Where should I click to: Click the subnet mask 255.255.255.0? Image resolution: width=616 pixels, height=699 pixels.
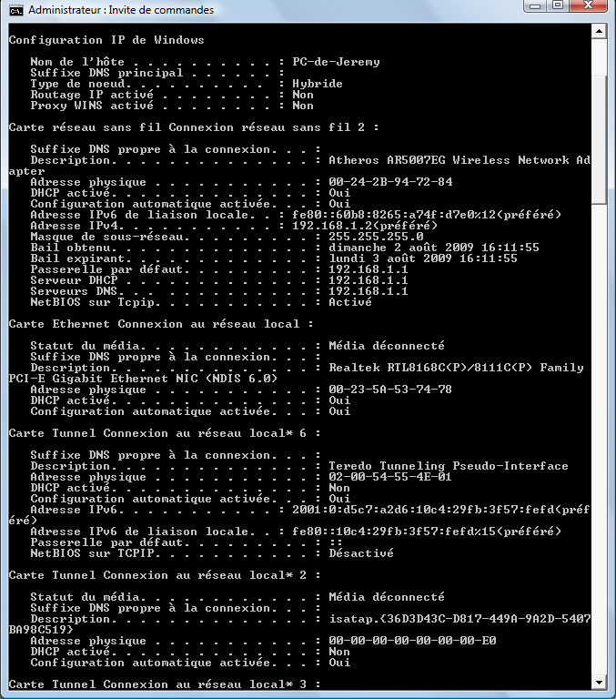376,237
